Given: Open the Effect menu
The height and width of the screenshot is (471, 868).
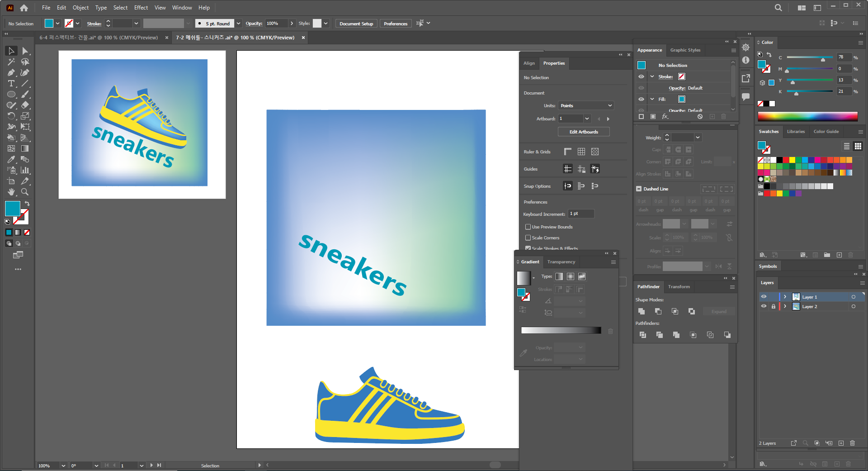Looking at the screenshot, I should [141, 8].
